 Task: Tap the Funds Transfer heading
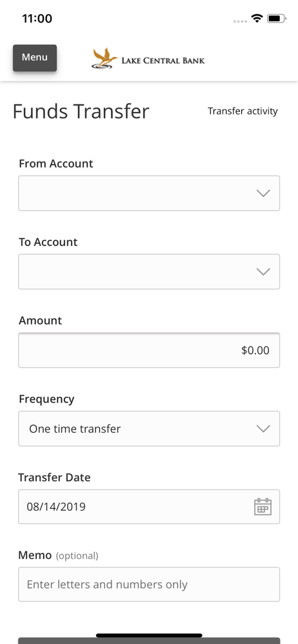(81, 111)
